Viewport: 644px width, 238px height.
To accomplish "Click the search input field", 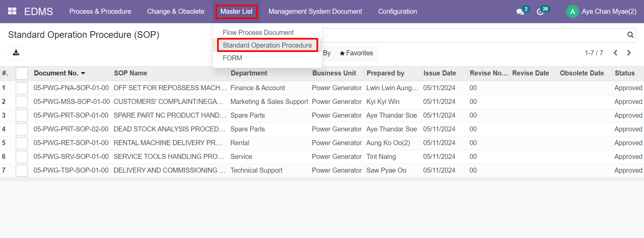I will click(x=473, y=35).
